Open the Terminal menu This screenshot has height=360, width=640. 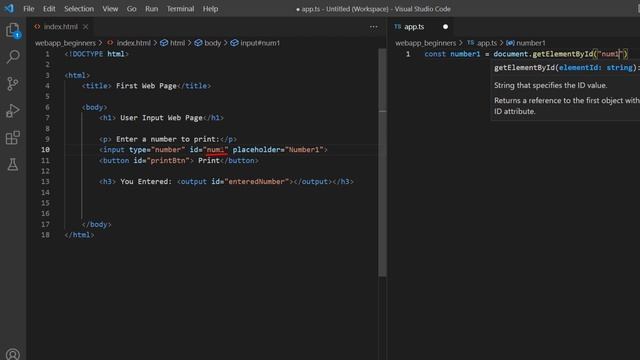coord(180,9)
